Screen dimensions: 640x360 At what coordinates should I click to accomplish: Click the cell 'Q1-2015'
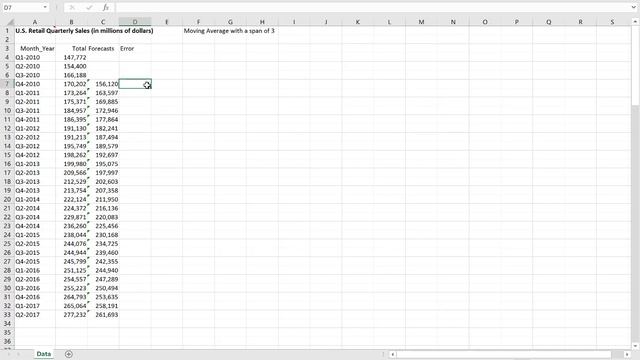pos(28,235)
